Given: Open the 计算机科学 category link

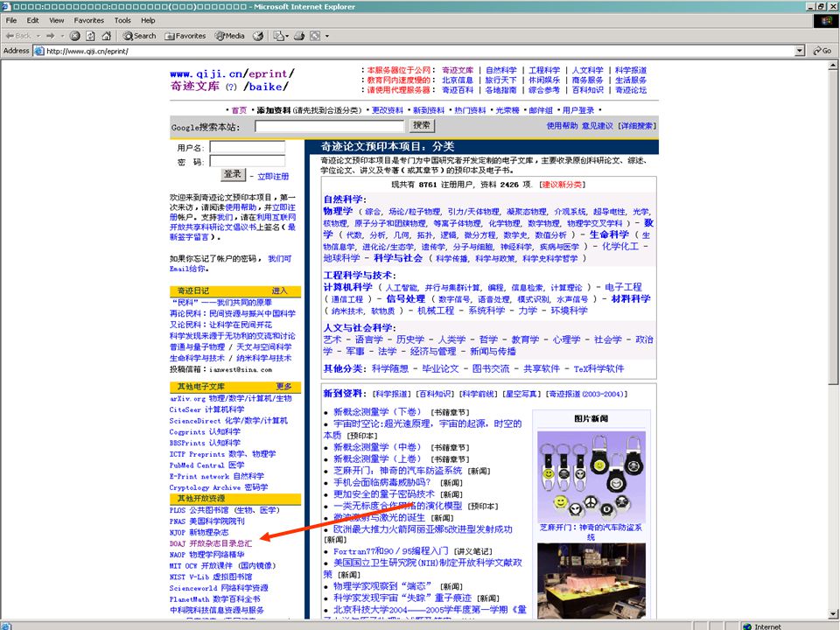Looking at the screenshot, I should (347, 287).
